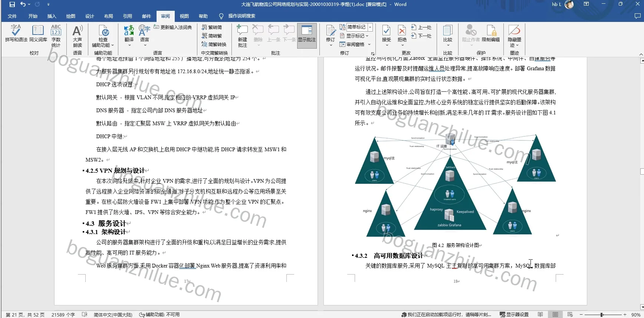Click Update IME Dictionary (更新输入法词典)
644x318 pixels.
(x=173, y=27)
